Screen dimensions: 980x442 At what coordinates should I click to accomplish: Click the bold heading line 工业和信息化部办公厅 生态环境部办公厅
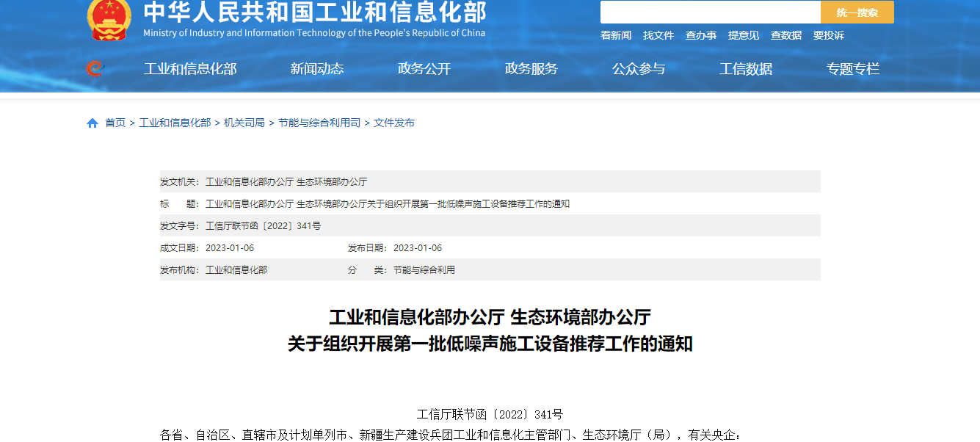[490, 317]
